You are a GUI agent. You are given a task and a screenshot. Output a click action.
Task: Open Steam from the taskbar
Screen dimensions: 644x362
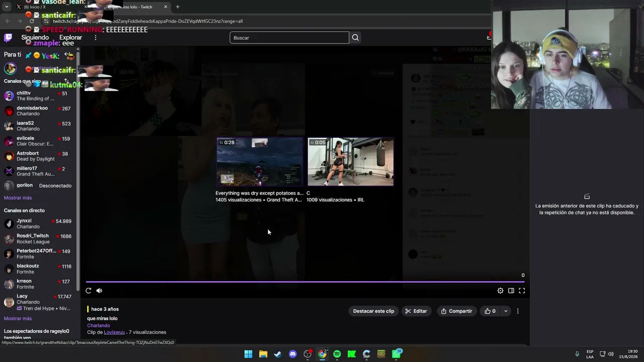click(278, 354)
